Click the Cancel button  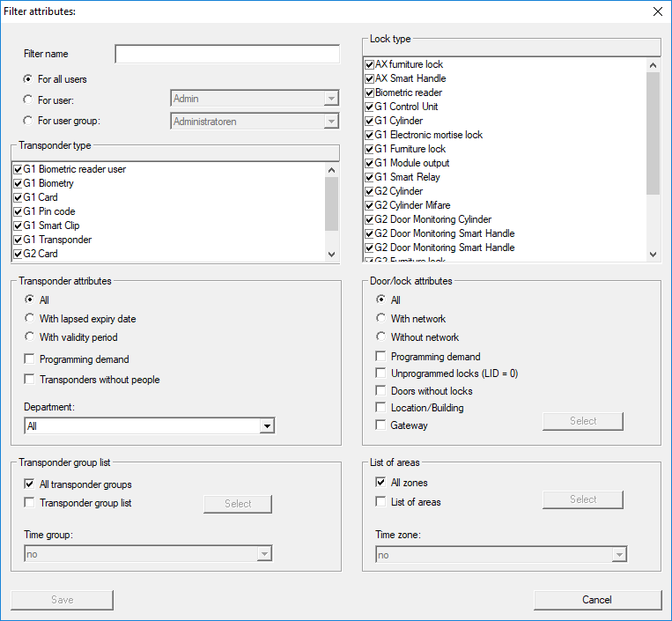597,600
